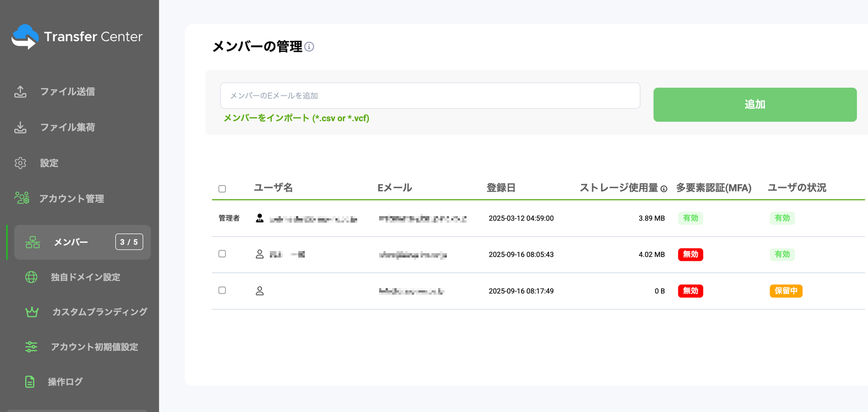The width and height of the screenshot is (868, 412).
Task: Check the member with 保留中 status
Action: (222, 290)
